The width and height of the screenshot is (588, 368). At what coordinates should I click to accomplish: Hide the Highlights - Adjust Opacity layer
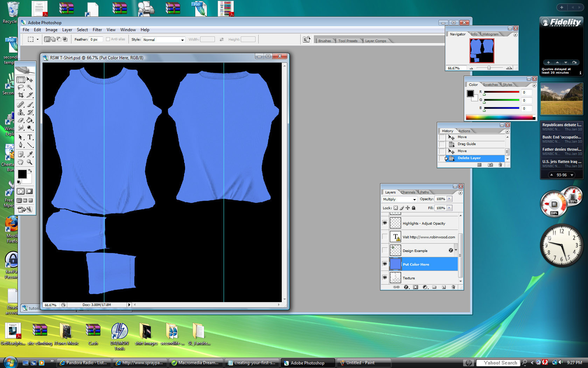[x=385, y=223]
